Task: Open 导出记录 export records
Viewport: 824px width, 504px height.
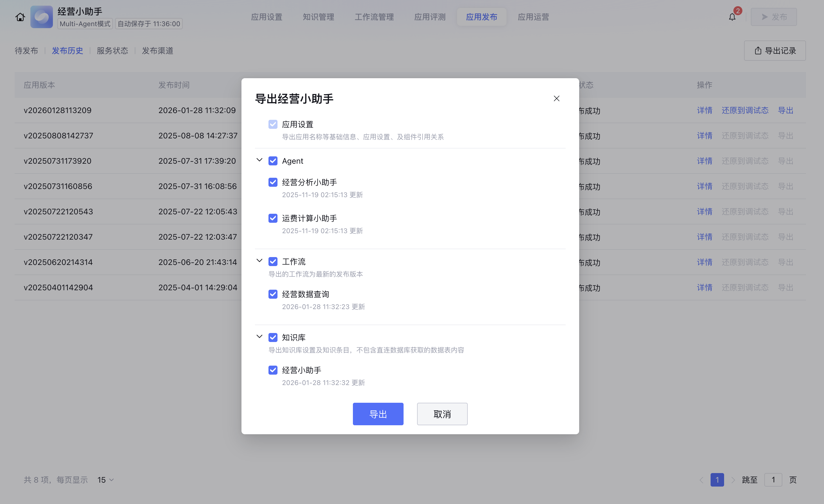Action: [x=775, y=50]
